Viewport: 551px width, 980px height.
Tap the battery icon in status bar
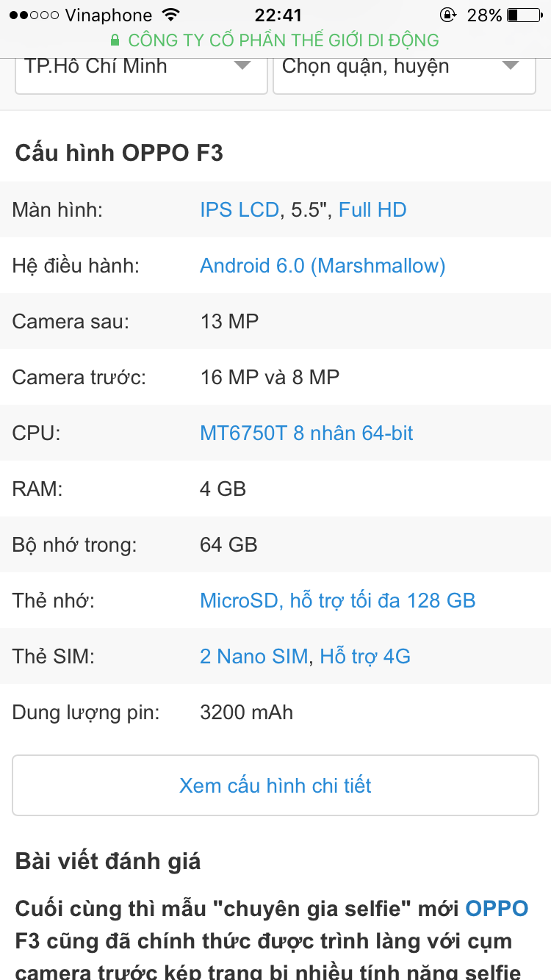[x=522, y=15]
